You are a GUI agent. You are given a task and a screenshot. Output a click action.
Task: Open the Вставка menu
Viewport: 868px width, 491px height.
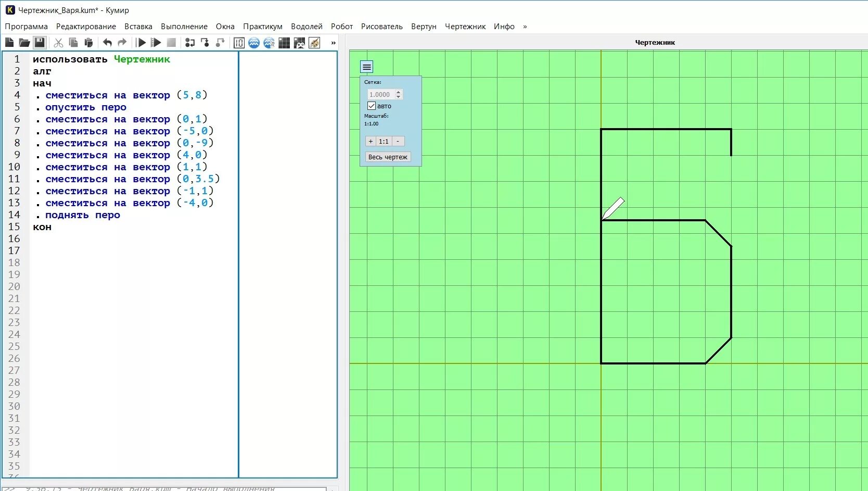pos(138,27)
